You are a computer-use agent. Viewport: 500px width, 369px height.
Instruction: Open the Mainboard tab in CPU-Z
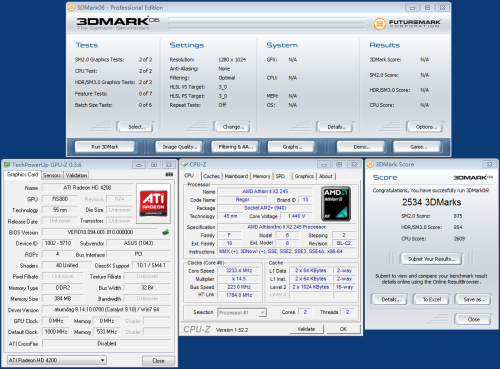click(236, 176)
